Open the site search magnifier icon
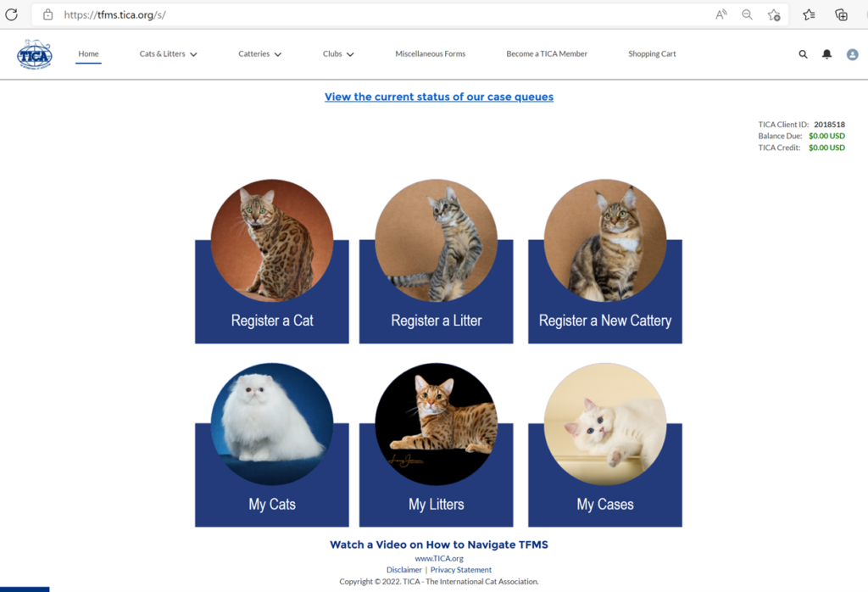 point(803,54)
